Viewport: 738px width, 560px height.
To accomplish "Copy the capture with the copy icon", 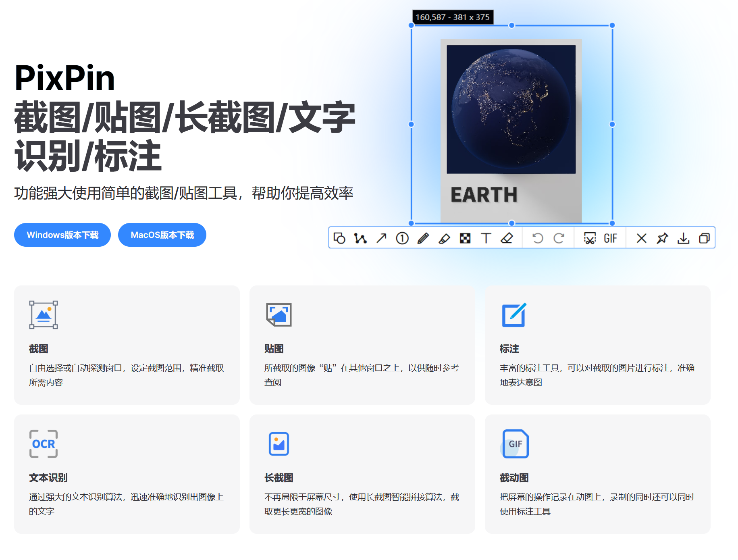I will point(704,238).
